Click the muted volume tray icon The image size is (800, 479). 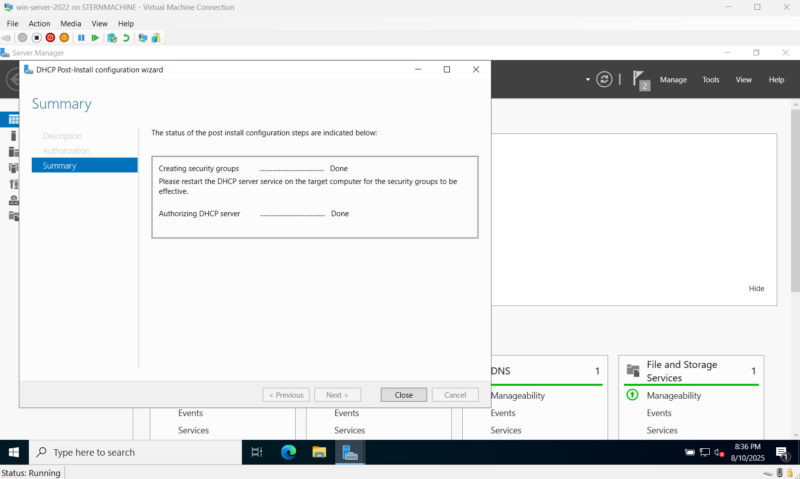click(x=719, y=452)
